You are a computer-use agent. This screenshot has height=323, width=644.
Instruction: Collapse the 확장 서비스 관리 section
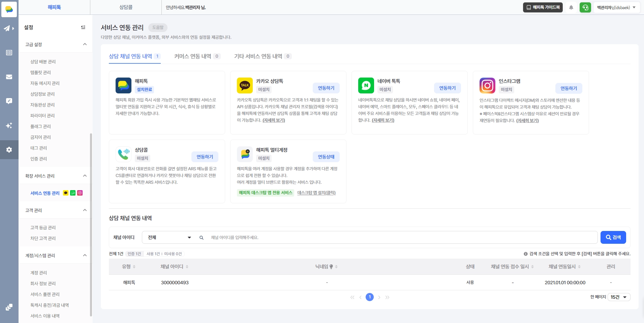click(x=85, y=176)
